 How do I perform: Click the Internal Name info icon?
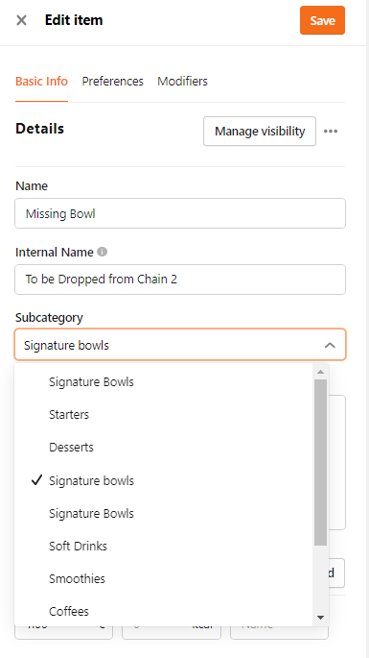pos(102,252)
